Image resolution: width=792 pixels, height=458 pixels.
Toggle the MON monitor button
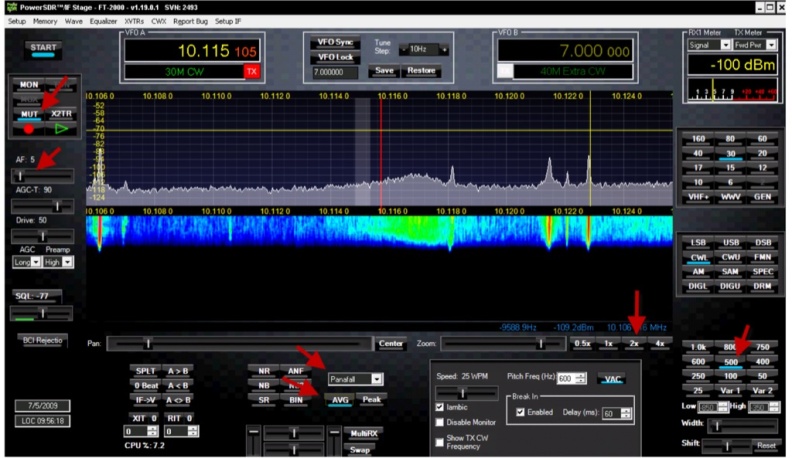pos(29,85)
